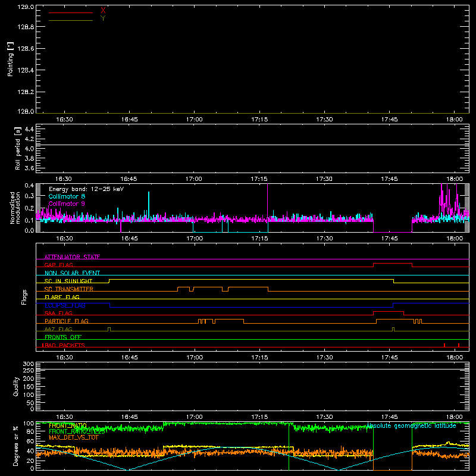Click 'Absolute geomagnetic latitude' legend label
476x476 pixels.
(411, 426)
